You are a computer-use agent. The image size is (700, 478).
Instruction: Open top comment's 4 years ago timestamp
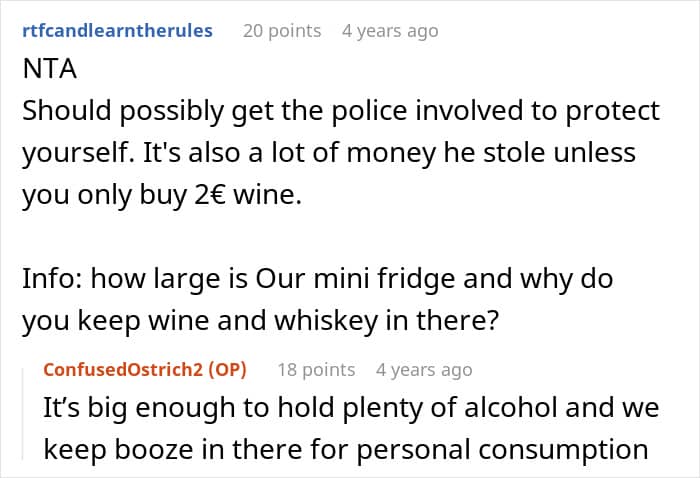click(390, 31)
